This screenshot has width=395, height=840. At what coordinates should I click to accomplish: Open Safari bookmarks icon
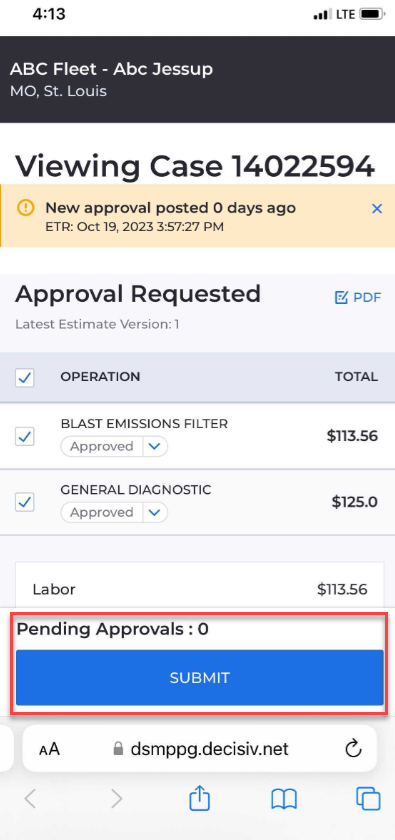click(284, 800)
